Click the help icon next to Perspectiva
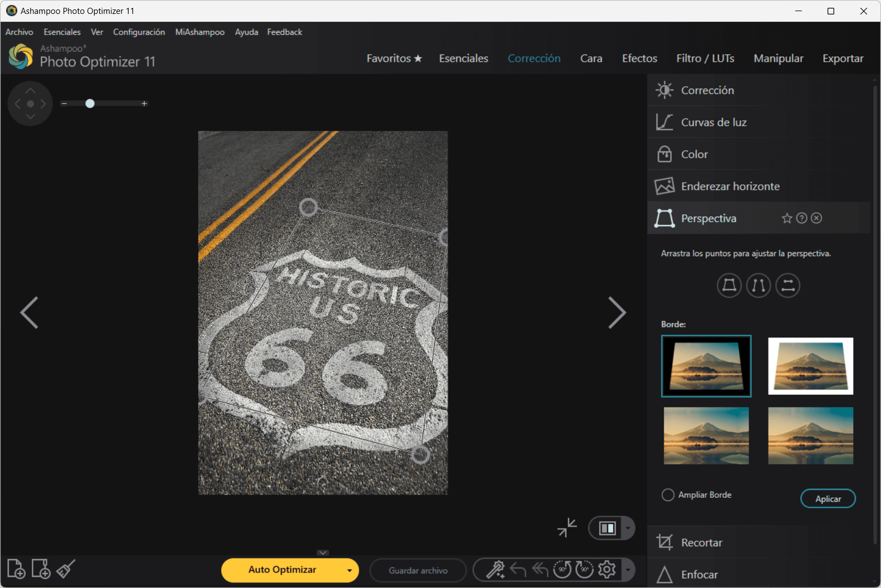This screenshot has width=881, height=588. [801, 218]
